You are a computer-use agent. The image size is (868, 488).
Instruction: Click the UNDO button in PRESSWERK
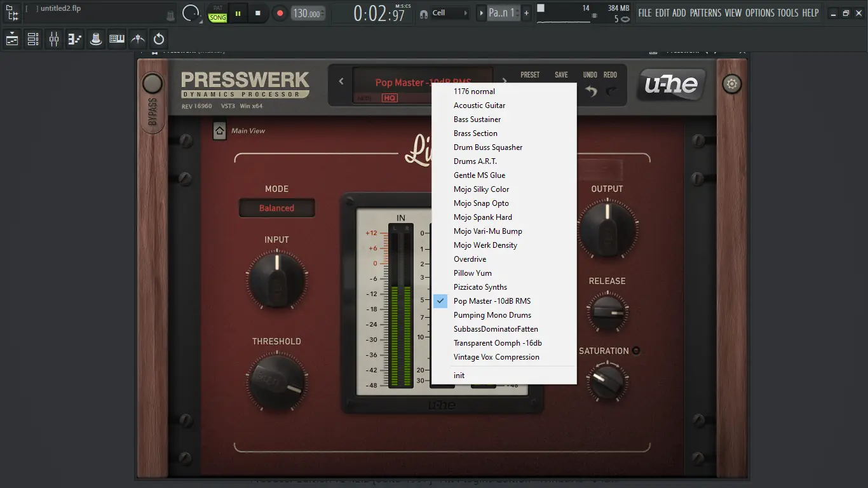pos(591,83)
